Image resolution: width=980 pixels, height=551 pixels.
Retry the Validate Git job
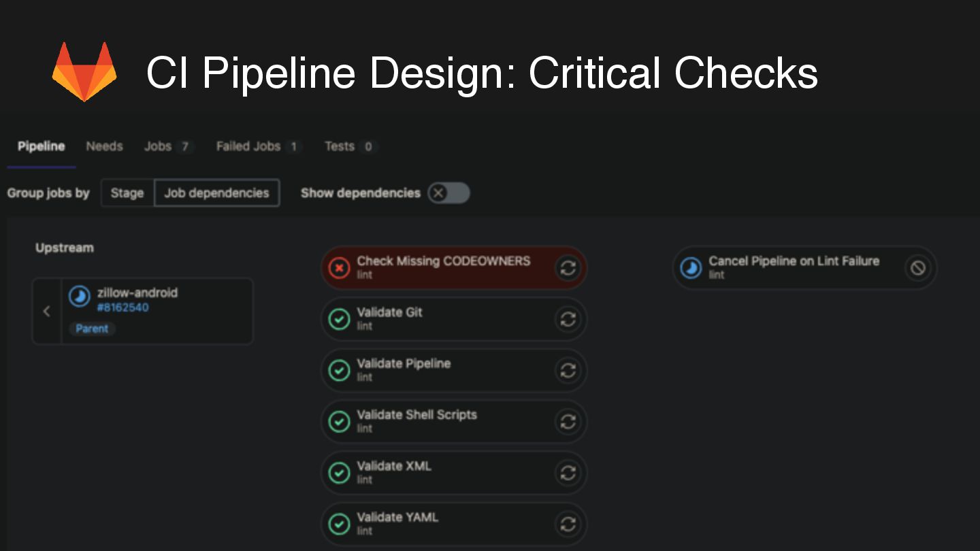click(568, 319)
